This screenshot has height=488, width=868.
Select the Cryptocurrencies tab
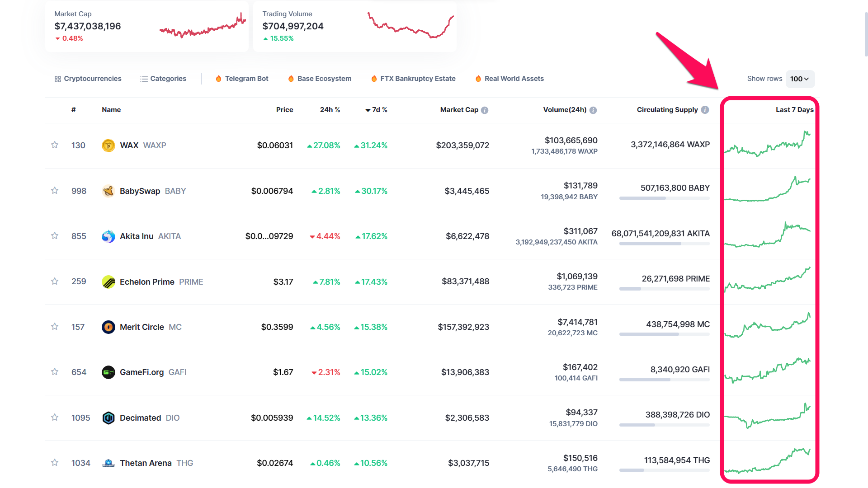(88, 79)
